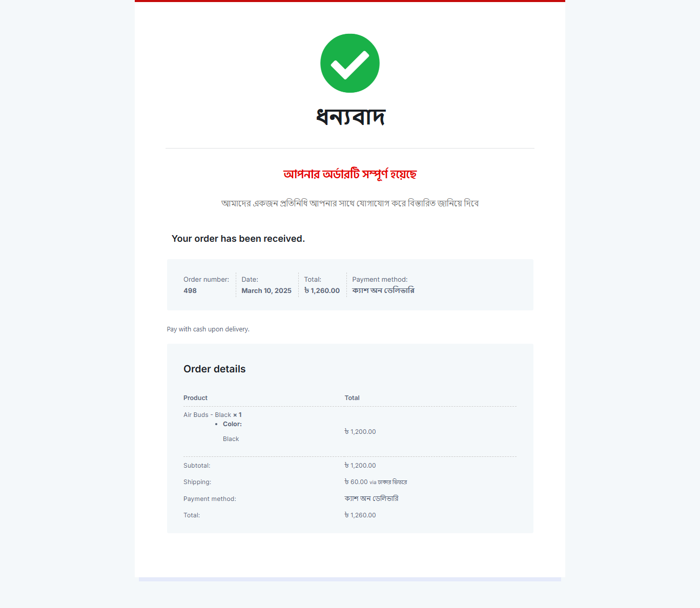
Task: Click the date March 10, 2025
Action: tap(266, 290)
